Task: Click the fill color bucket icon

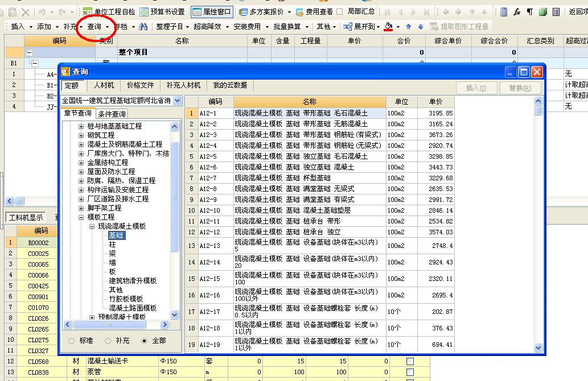Action: [x=388, y=27]
